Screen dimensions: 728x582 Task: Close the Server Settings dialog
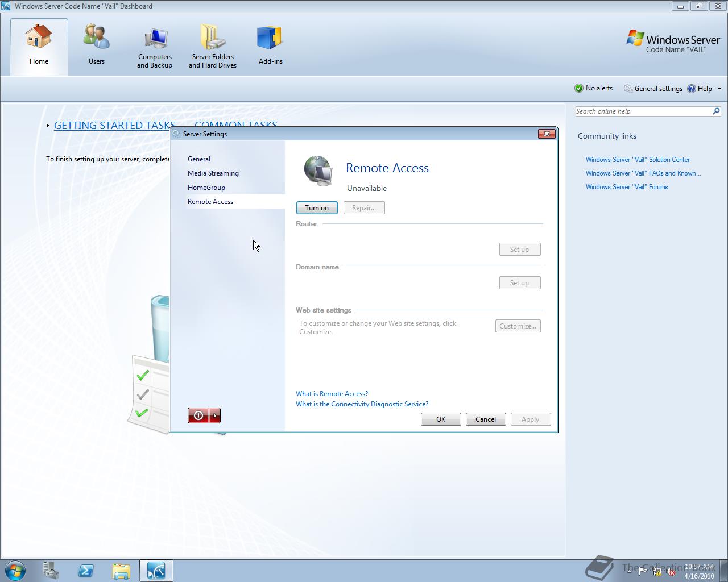pos(547,134)
